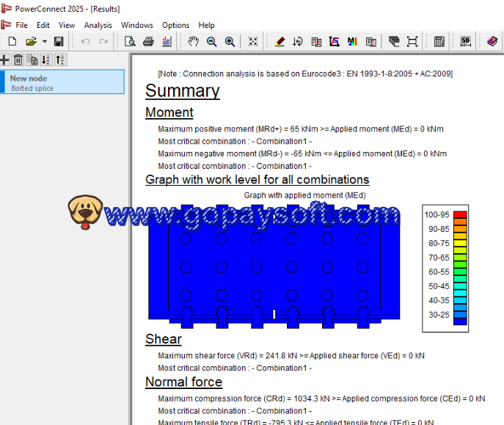Open the Edit menu
Screen dimensions: 504x425
(x=43, y=25)
